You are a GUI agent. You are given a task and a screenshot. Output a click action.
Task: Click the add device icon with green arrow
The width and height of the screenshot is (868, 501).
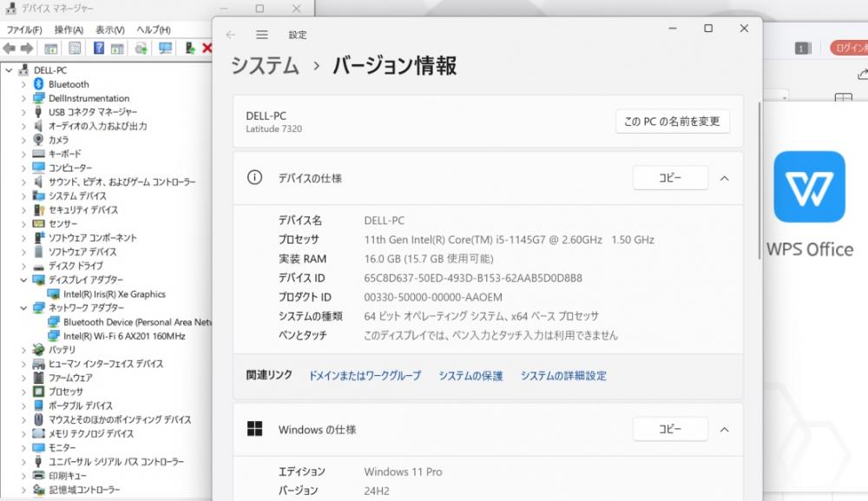click(x=190, y=49)
